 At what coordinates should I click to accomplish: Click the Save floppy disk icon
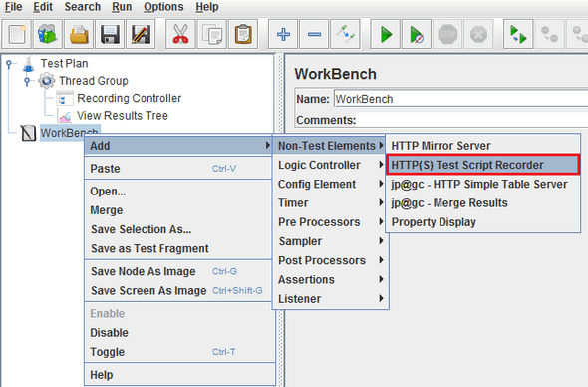point(110,35)
